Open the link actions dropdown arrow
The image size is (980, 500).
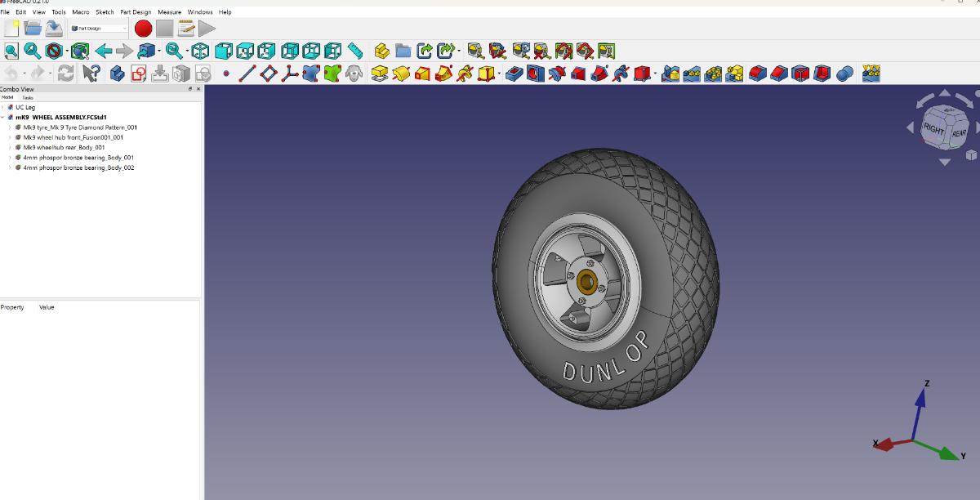tap(459, 52)
